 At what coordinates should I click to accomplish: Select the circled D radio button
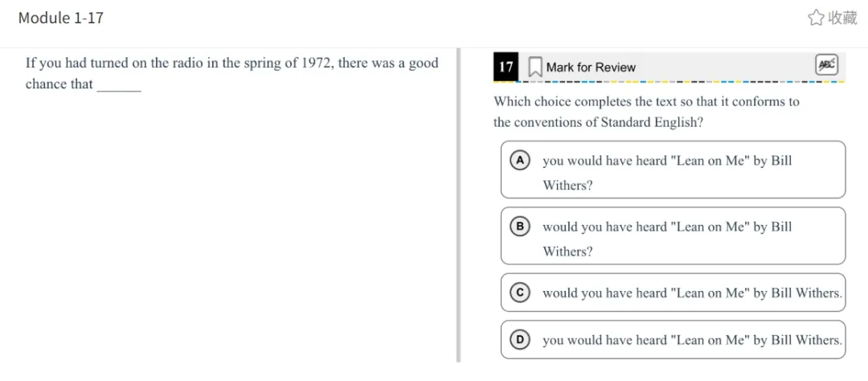(520, 339)
